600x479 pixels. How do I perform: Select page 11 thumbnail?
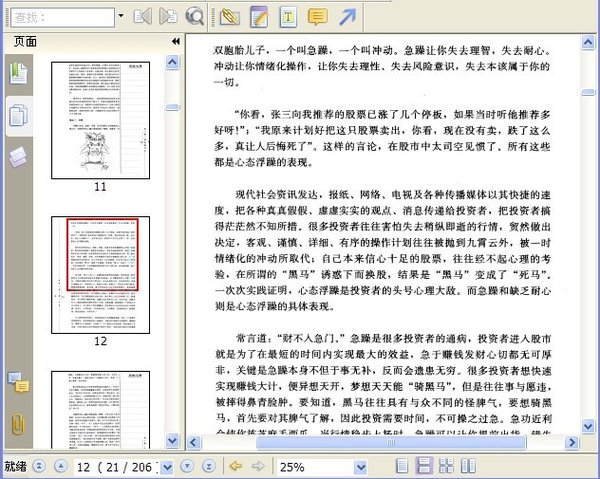[101, 121]
